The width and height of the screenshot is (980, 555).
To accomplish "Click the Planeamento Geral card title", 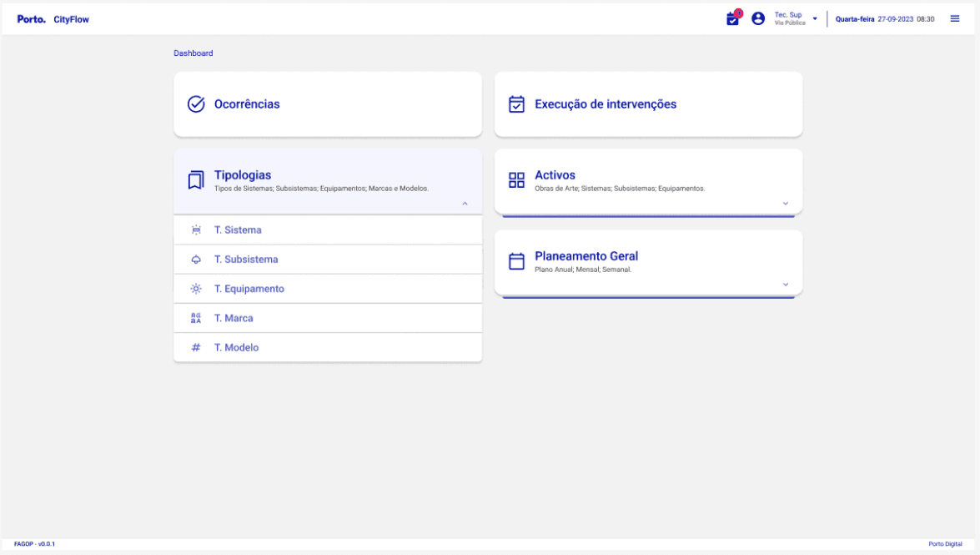I will [586, 256].
